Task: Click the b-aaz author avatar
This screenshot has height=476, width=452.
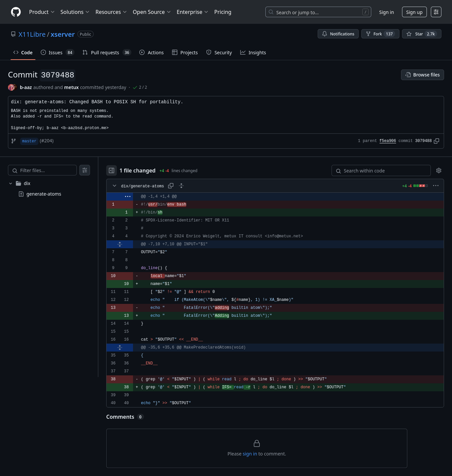Action: pyautogui.click(x=12, y=87)
